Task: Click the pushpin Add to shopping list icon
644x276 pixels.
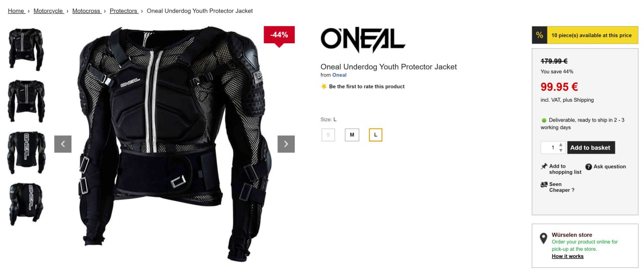Action: pos(544,166)
